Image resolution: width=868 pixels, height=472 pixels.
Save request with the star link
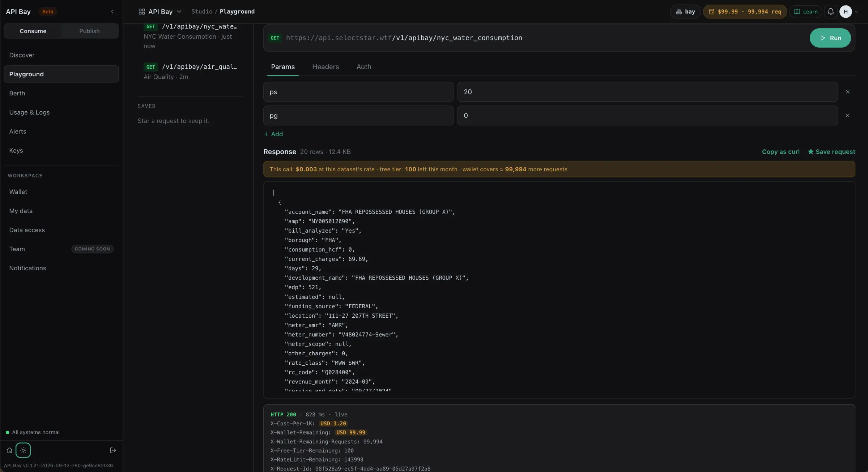tap(831, 152)
